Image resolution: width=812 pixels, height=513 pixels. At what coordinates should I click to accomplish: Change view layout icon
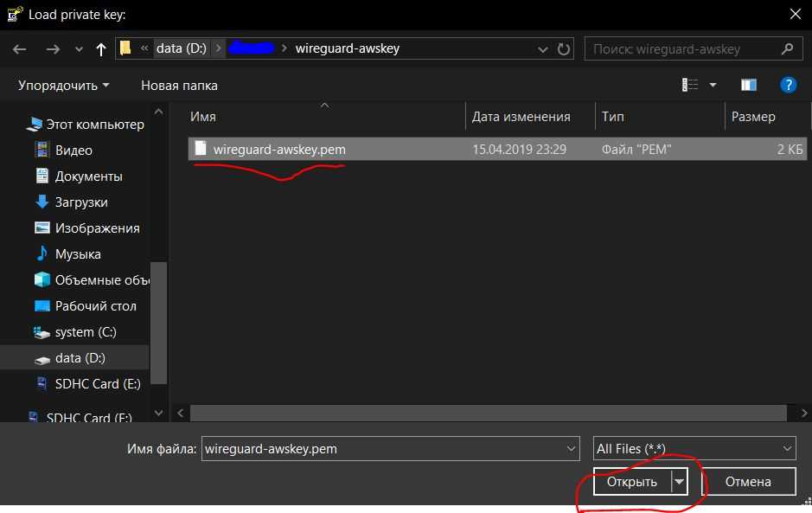point(690,85)
